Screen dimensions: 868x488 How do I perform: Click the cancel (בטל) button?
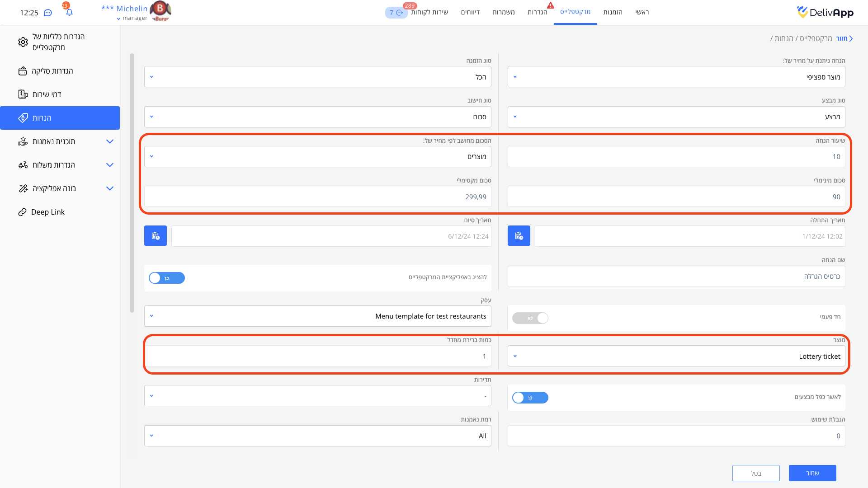755,473
